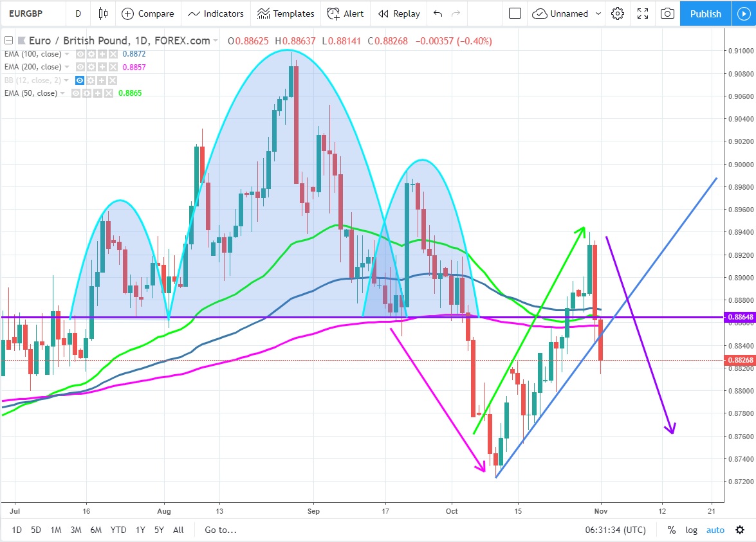Open the layout selection square icon
The image size is (756, 542).
(x=515, y=14)
